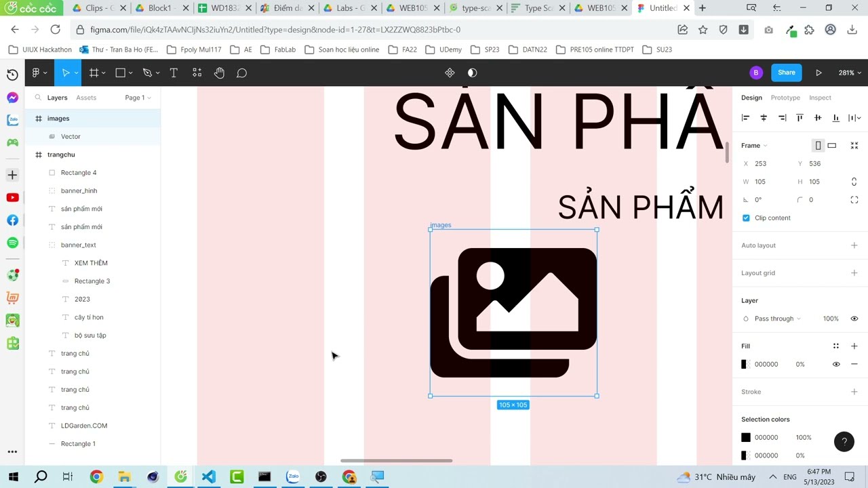
Task: Click Align horizontal centers icon
Action: (764, 118)
